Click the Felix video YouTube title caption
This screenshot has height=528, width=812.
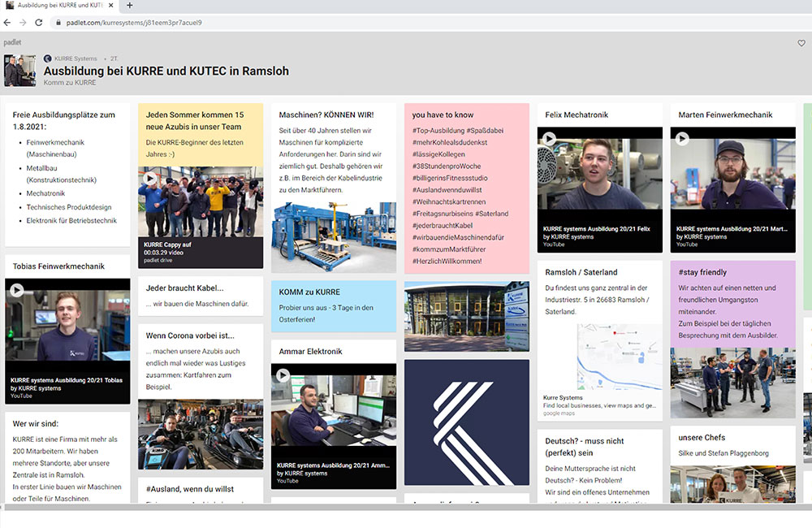coord(596,228)
